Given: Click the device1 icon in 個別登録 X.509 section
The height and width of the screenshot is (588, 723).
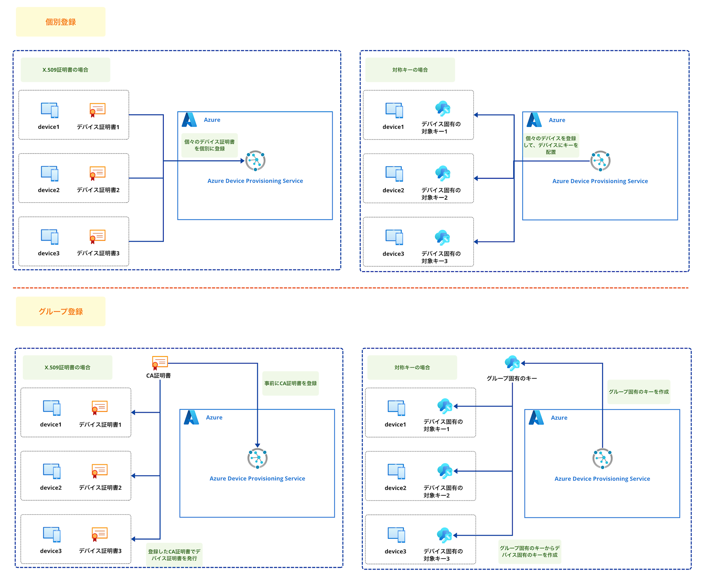Looking at the screenshot, I should 50,110.
